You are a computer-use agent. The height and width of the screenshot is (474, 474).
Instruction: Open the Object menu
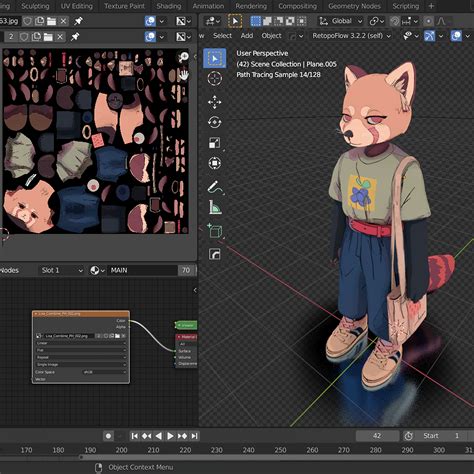(x=271, y=36)
